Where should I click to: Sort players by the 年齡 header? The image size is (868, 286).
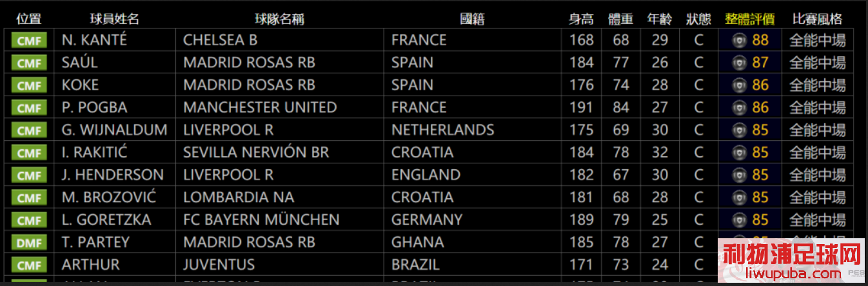(660, 19)
